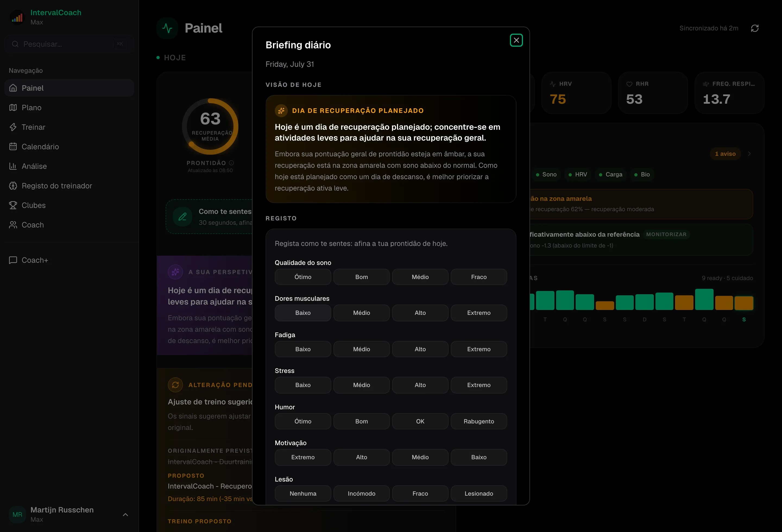Click the Coach+ chat bubble icon
782x532 pixels.
(x=13, y=260)
